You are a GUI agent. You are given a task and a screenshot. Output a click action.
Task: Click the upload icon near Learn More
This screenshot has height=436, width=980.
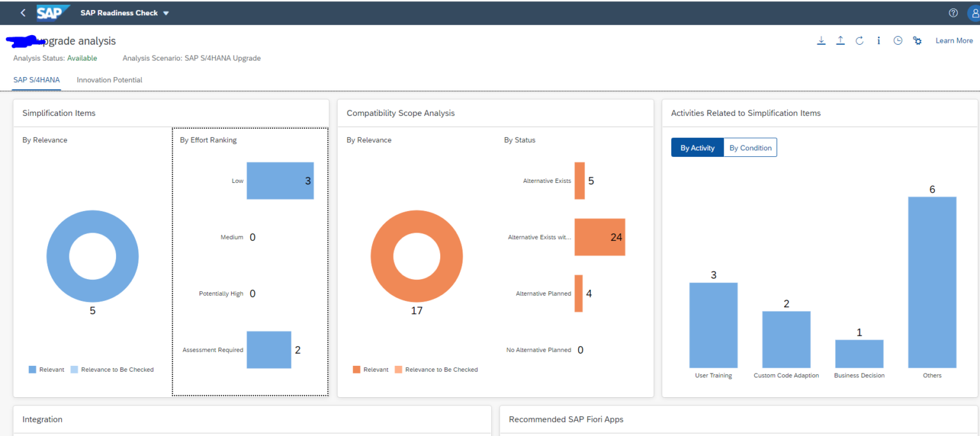tap(840, 40)
